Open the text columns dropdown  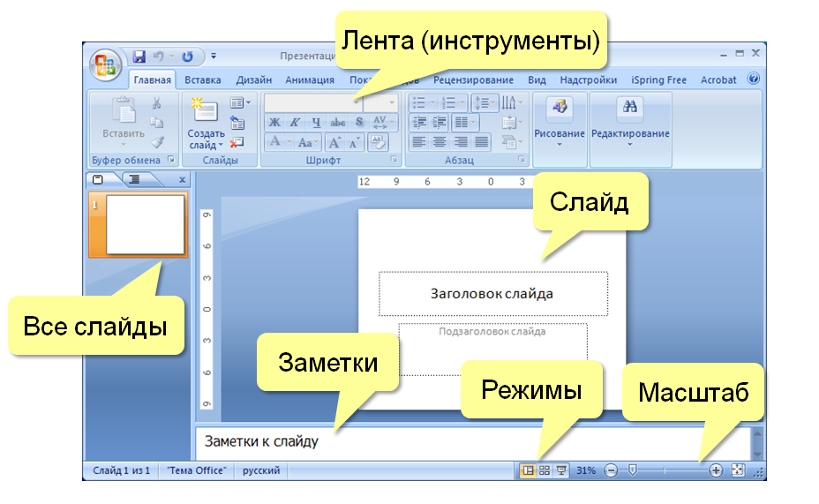pyautogui.click(x=464, y=122)
